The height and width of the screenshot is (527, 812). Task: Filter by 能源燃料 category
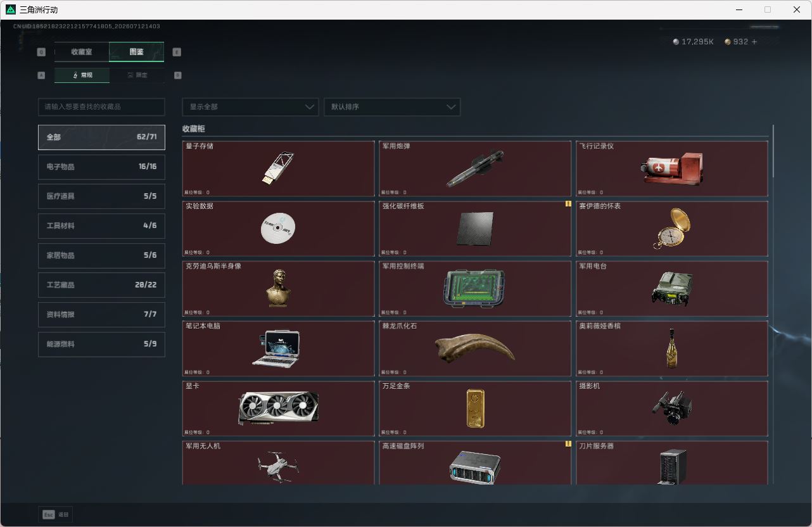(x=101, y=344)
